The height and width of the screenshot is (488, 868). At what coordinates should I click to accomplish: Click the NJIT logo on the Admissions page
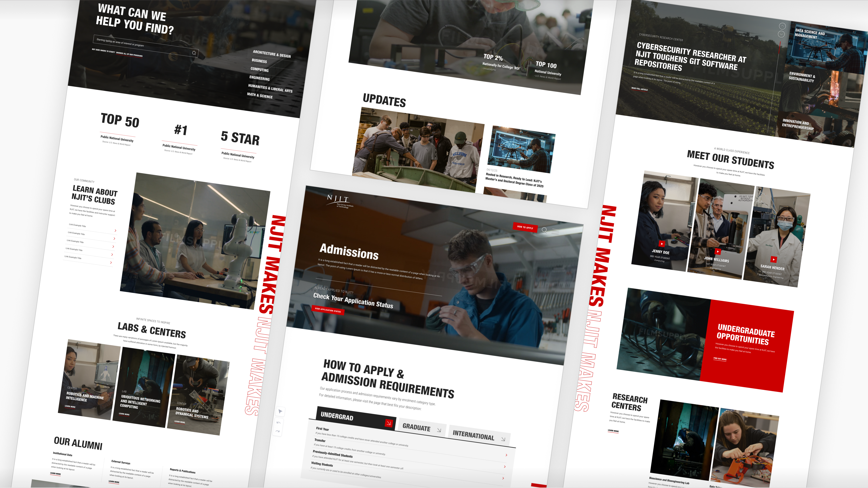pos(340,201)
